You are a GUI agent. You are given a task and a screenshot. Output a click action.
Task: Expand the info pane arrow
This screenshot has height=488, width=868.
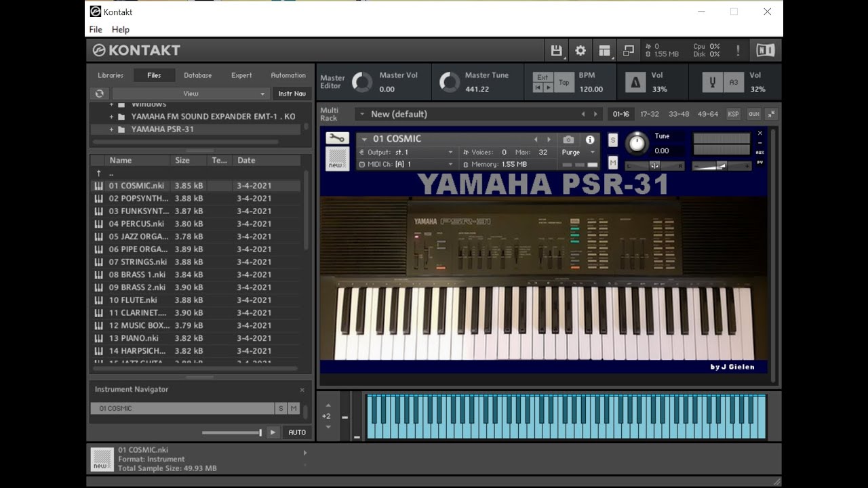click(305, 453)
